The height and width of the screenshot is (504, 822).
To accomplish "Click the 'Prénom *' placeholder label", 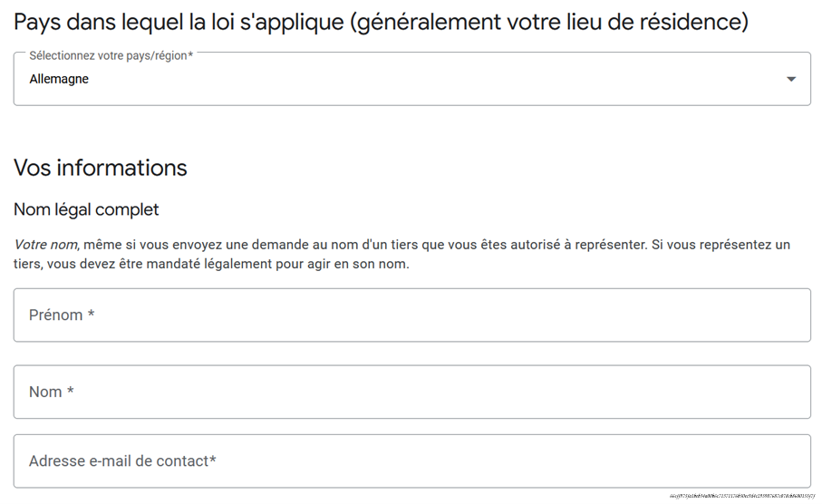I will pyautogui.click(x=62, y=315).
